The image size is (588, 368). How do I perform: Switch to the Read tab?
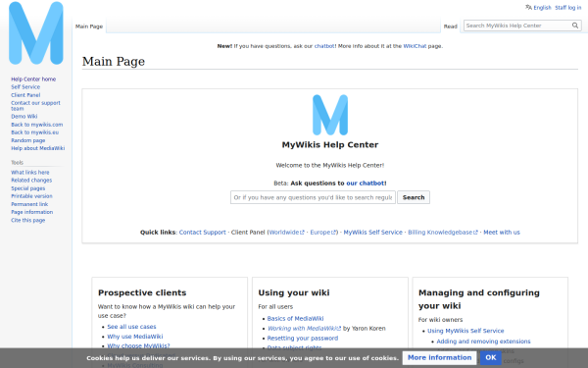click(x=451, y=26)
